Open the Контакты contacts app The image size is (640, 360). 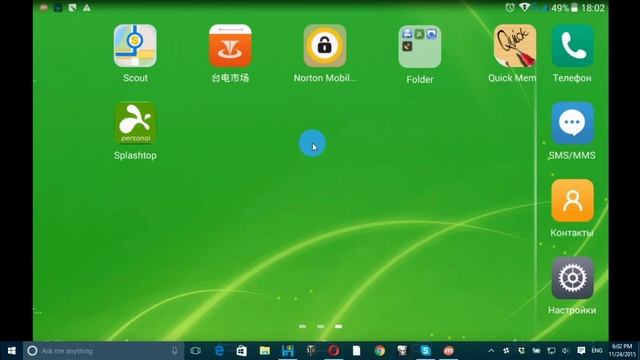tap(572, 200)
